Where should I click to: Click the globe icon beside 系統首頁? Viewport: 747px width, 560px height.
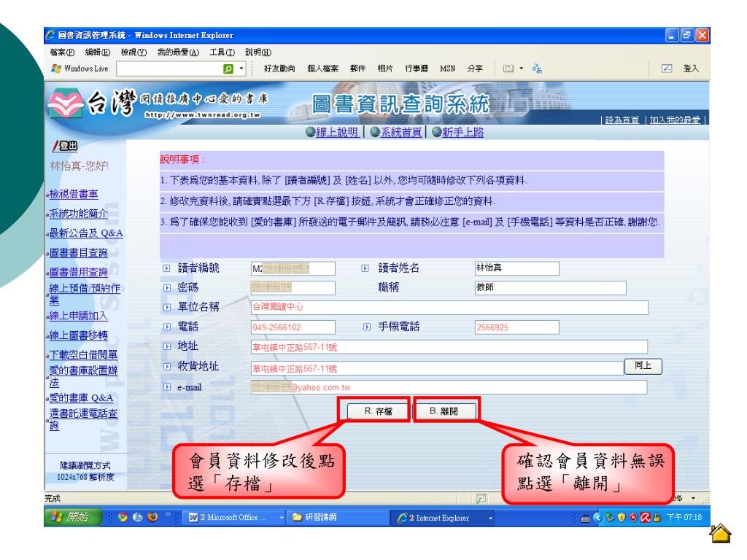coord(375,133)
